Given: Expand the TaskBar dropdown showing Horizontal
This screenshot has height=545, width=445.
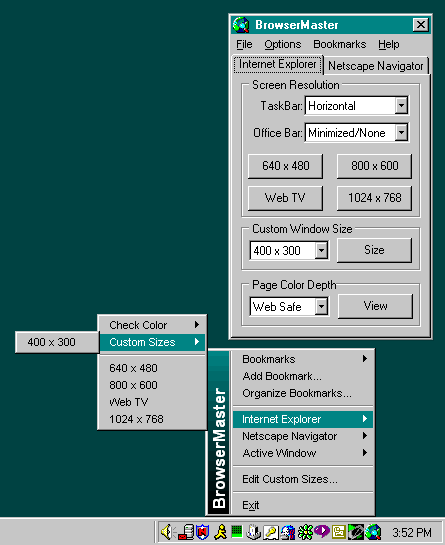Looking at the screenshot, I should click(x=402, y=105).
